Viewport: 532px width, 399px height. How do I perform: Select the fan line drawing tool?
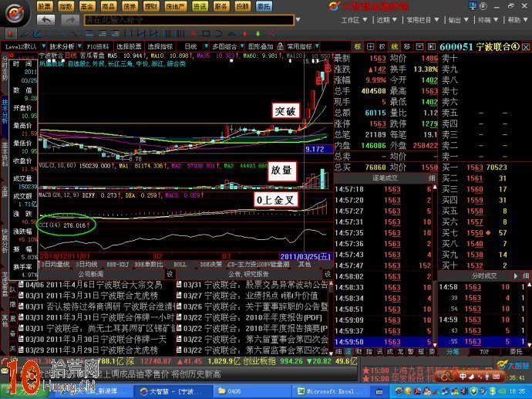(x=37, y=34)
